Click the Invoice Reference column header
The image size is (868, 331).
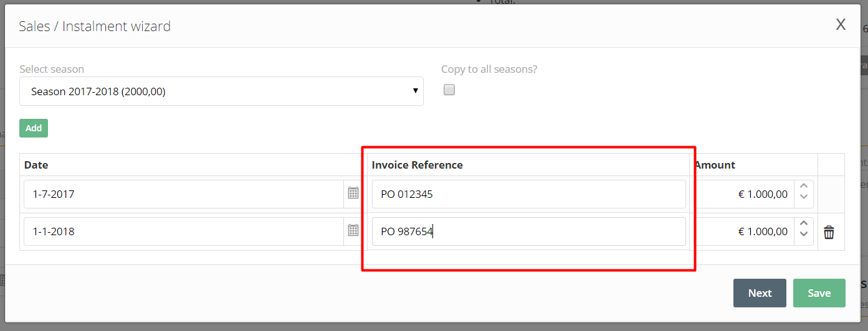(x=417, y=165)
